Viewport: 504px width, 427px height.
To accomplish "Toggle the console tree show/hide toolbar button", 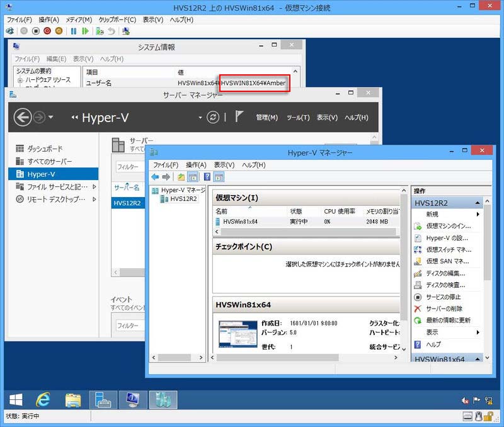I will pos(193,177).
